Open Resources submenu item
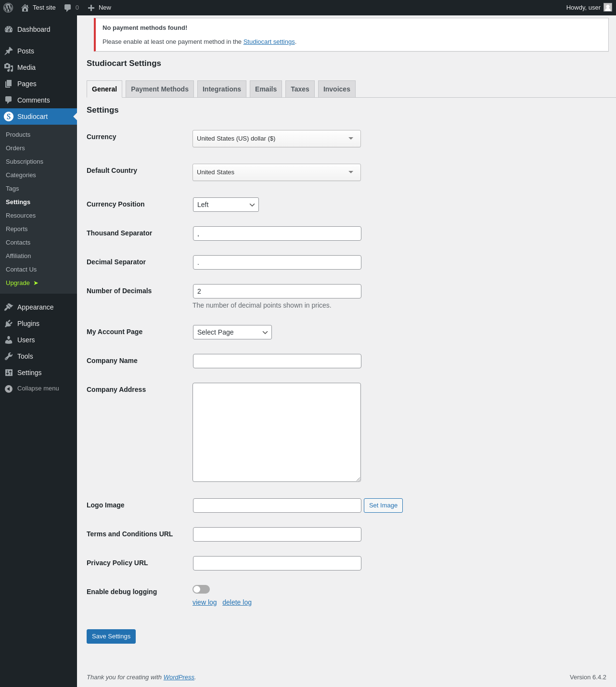This screenshot has height=687, width=616. 38,216
